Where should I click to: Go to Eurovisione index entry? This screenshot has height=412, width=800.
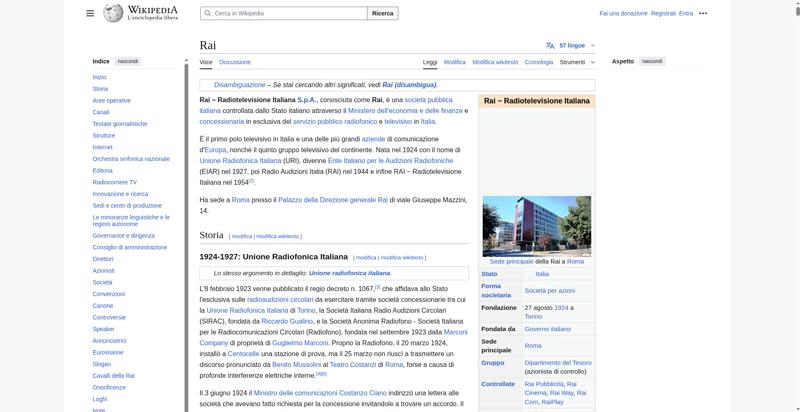pyautogui.click(x=108, y=353)
